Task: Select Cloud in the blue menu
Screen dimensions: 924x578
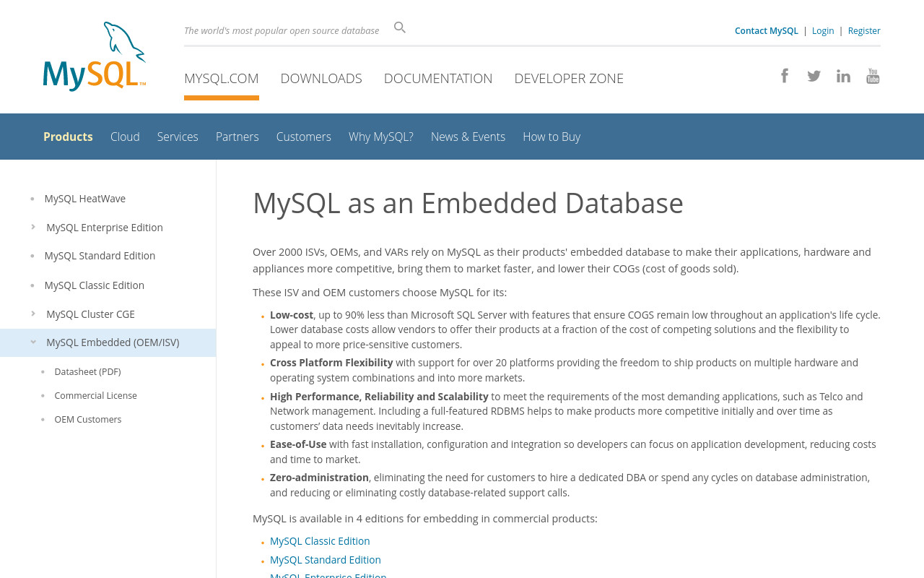Action: (x=125, y=137)
